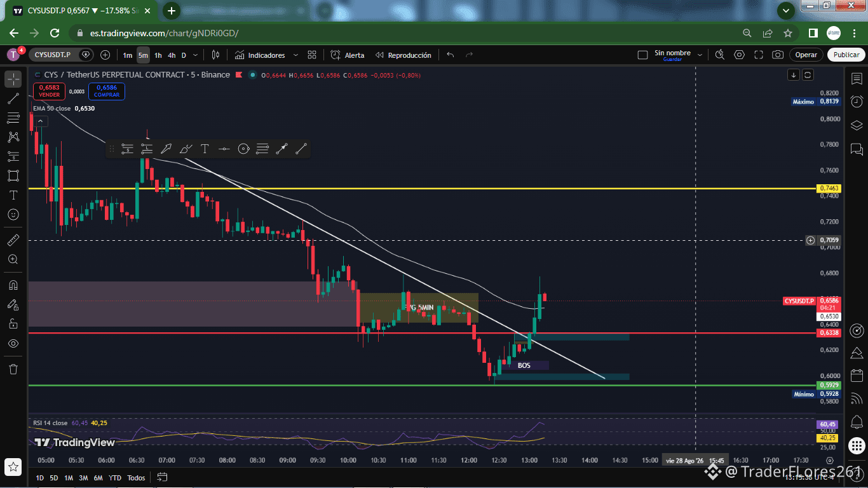Expand the timeframe interval dropdown
This screenshot has height=488, width=868.
(x=196, y=55)
